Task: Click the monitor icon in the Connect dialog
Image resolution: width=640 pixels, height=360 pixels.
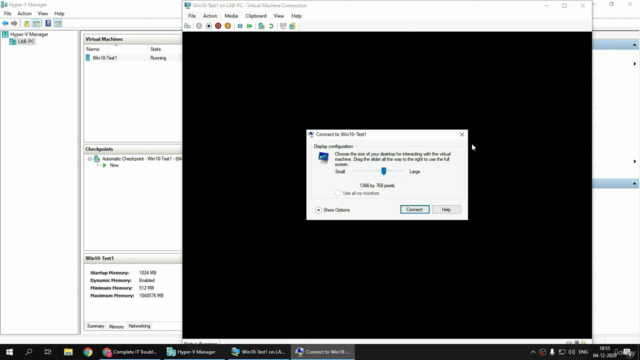Action: (x=323, y=157)
